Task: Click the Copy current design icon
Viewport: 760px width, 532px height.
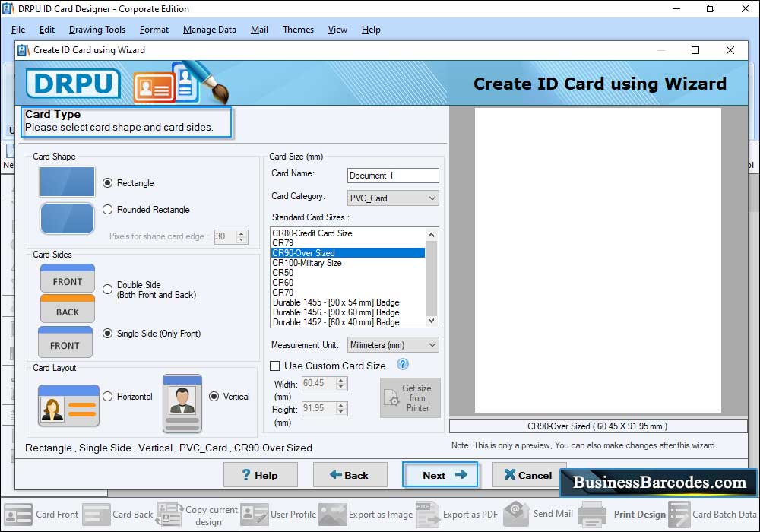Action: pyautogui.click(x=169, y=514)
